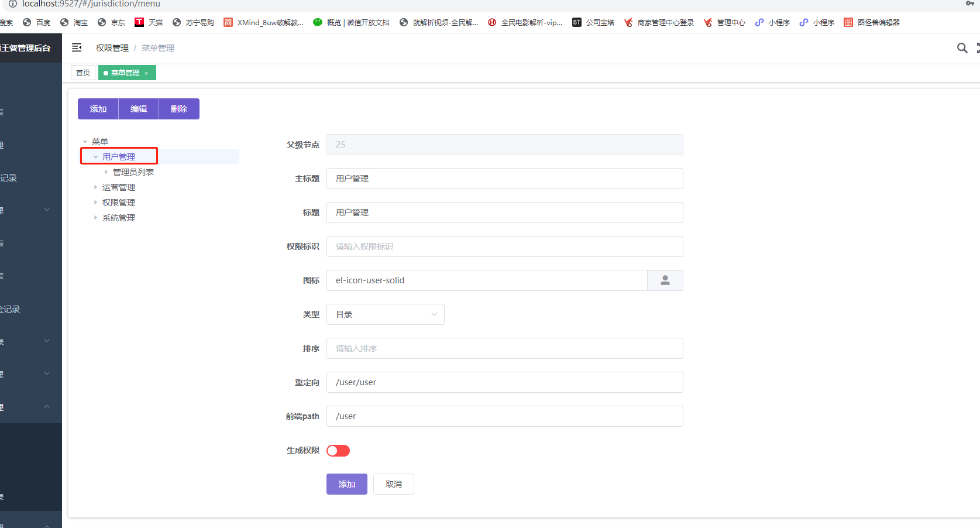This screenshot has height=528, width=980.
Task: Switch to the 首页 tab
Action: pyautogui.click(x=83, y=73)
